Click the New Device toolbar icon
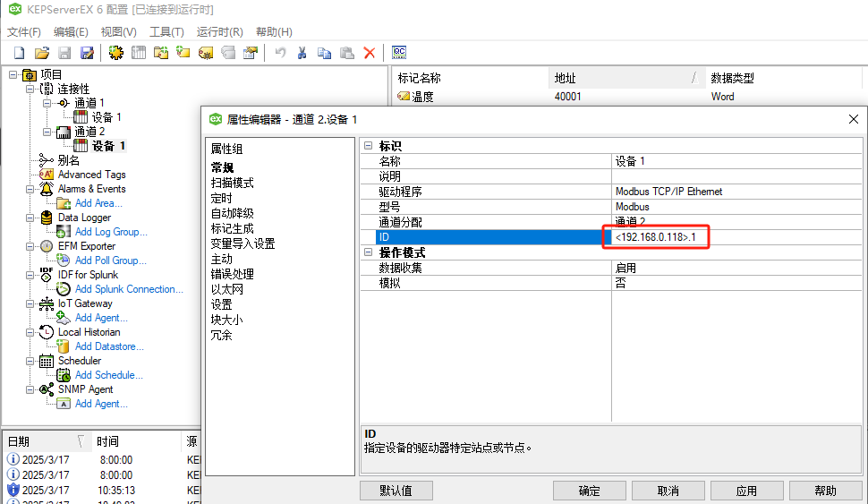The image size is (868, 504). point(139,53)
